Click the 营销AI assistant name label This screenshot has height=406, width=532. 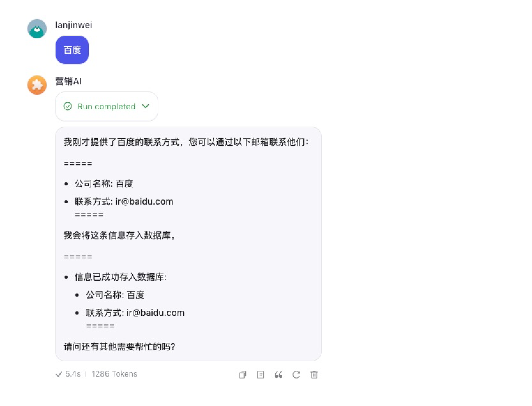point(68,81)
